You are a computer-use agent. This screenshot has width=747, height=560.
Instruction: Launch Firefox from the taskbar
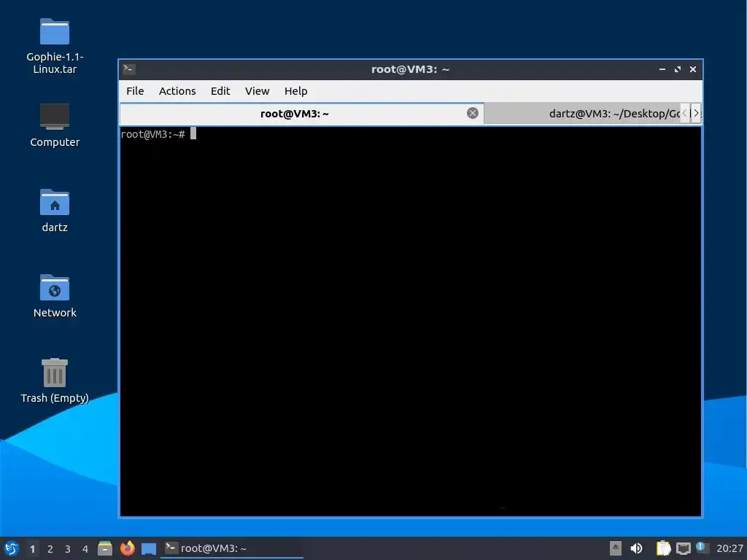(127, 548)
